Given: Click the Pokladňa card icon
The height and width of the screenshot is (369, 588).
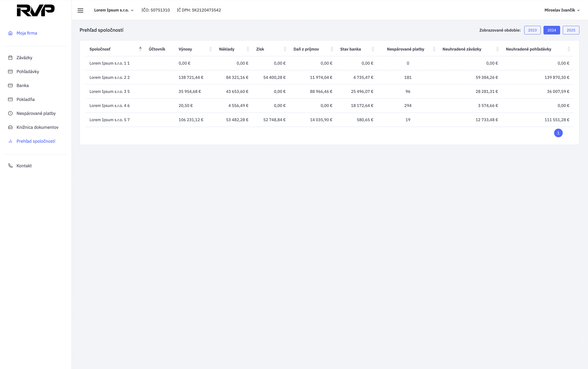Looking at the screenshot, I should (x=10, y=99).
